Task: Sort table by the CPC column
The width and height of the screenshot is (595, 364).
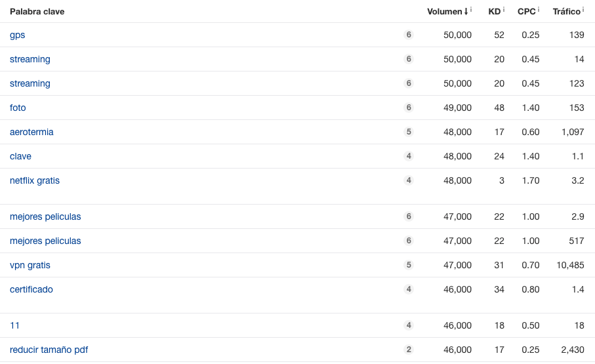Action: point(527,11)
